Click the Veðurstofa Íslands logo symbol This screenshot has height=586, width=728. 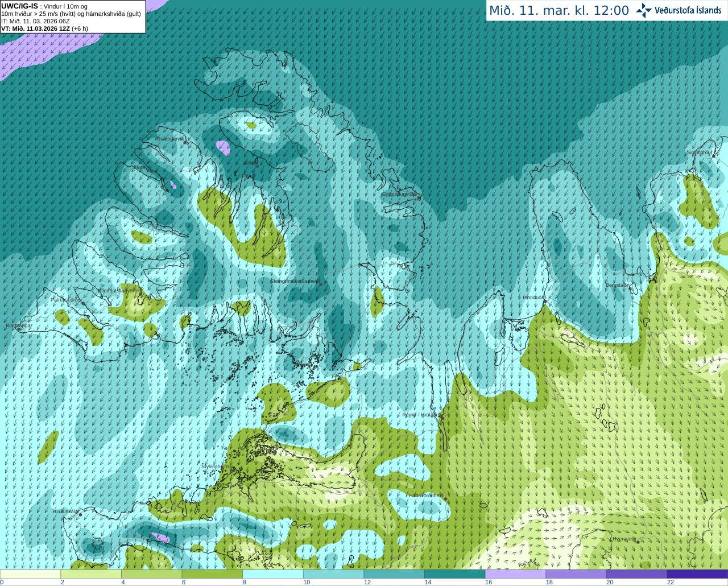(643, 10)
